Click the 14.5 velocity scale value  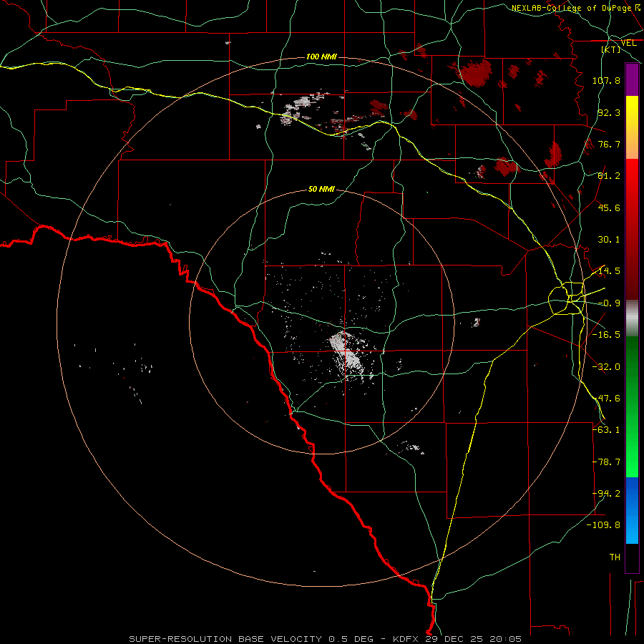pos(609,271)
